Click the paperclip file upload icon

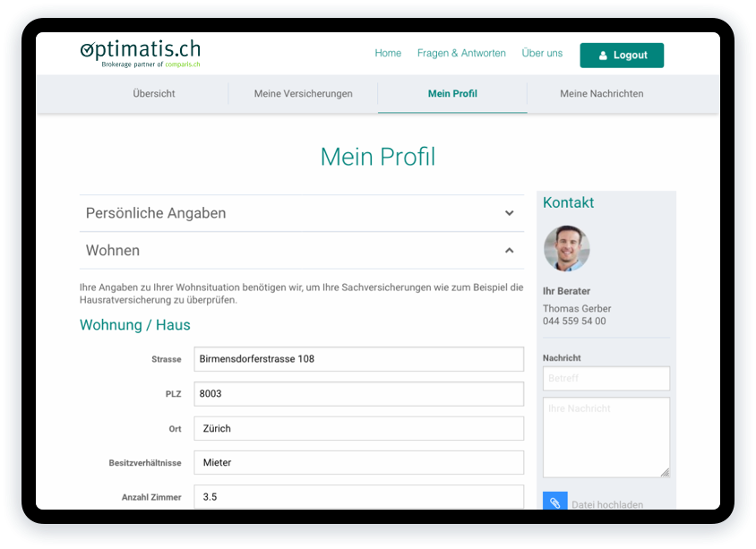554,502
